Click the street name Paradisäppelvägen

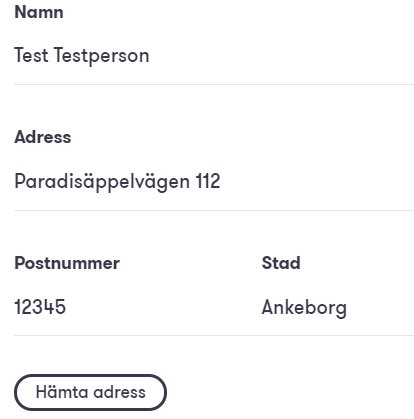102,182
